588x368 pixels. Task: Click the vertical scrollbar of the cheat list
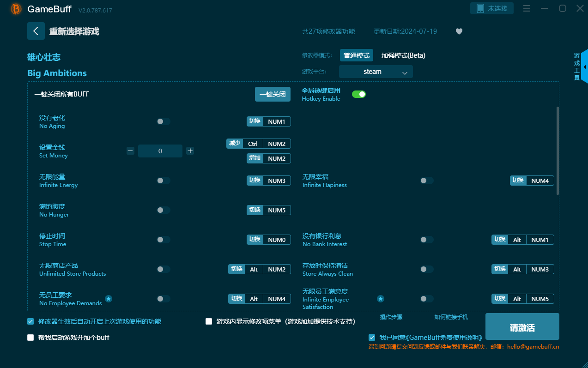(558, 151)
